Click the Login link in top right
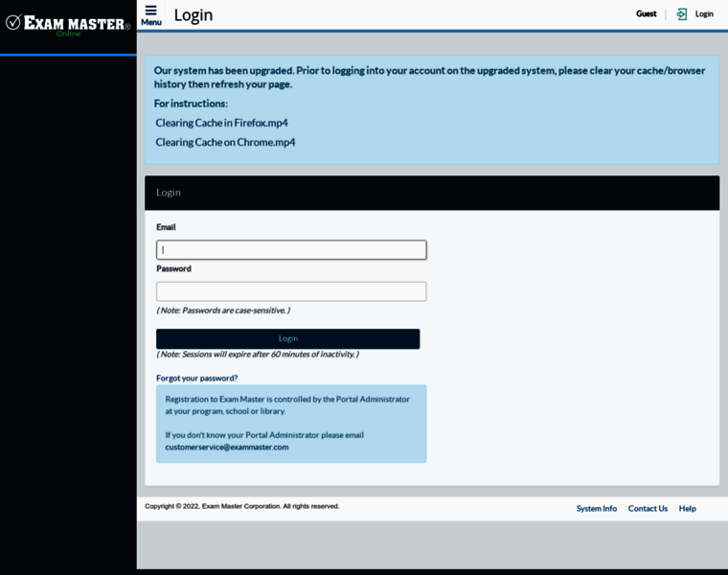 point(704,14)
